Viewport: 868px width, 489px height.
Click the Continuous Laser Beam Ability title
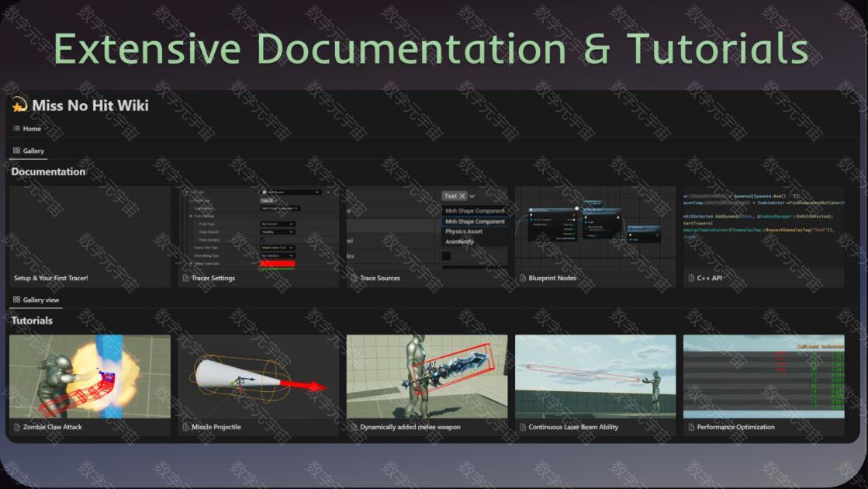tap(573, 427)
